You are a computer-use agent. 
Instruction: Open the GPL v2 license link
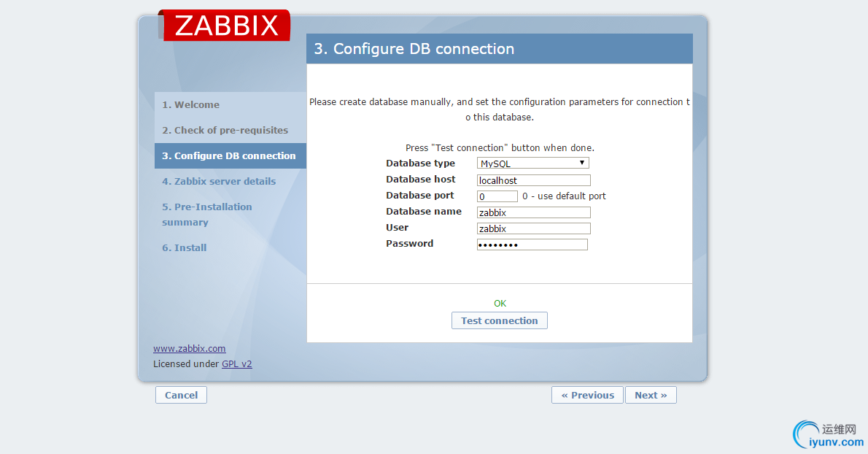coord(237,363)
